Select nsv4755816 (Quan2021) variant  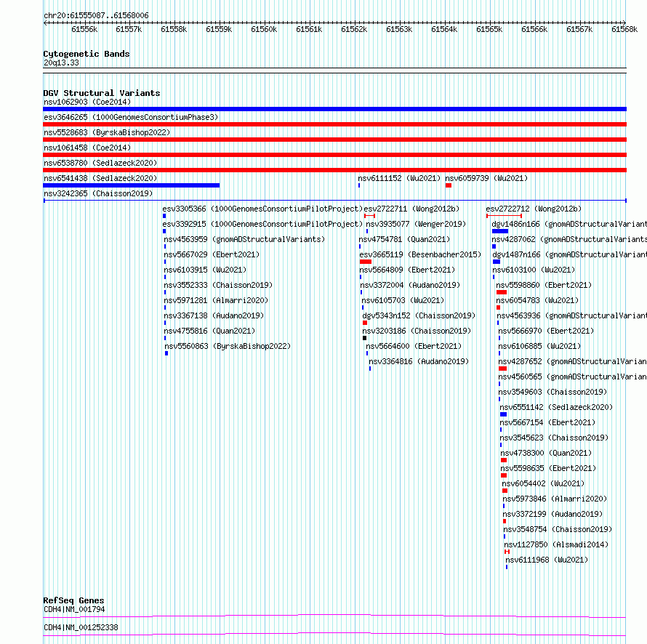209,331
